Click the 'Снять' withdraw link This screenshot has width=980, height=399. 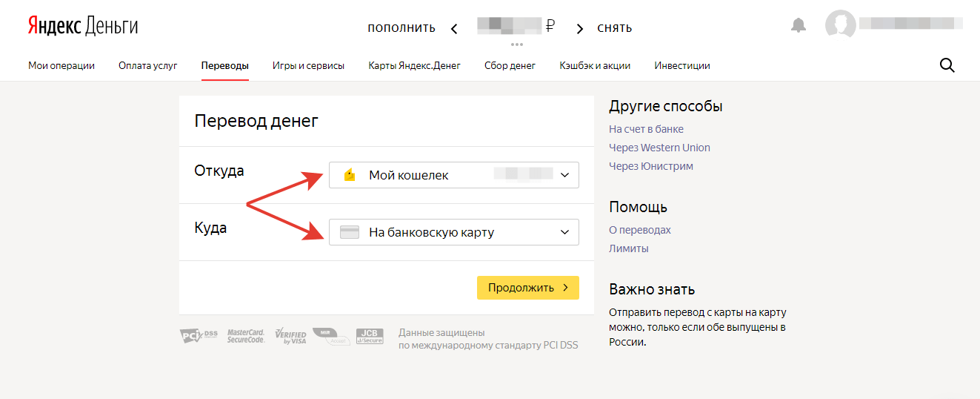(614, 28)
